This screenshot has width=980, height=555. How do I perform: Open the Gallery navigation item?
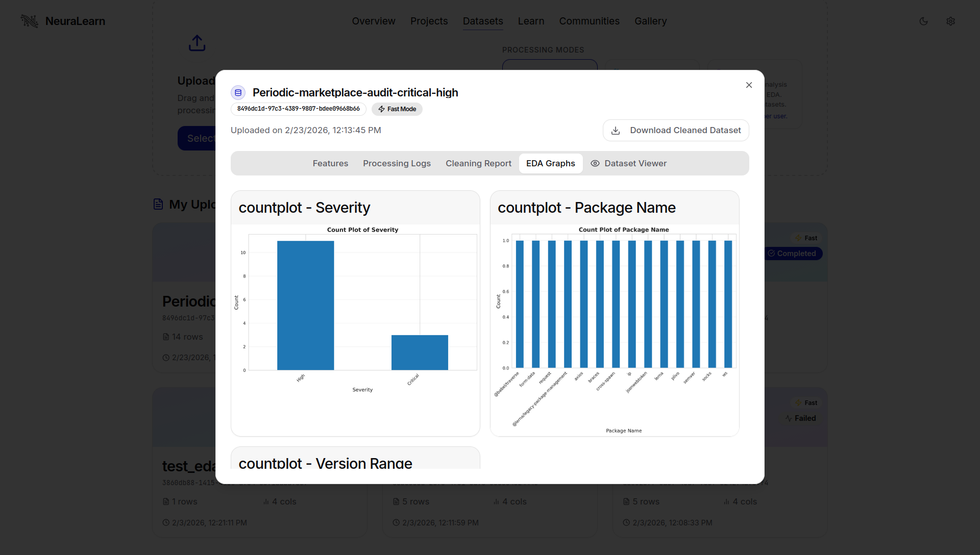click(651, 21)
